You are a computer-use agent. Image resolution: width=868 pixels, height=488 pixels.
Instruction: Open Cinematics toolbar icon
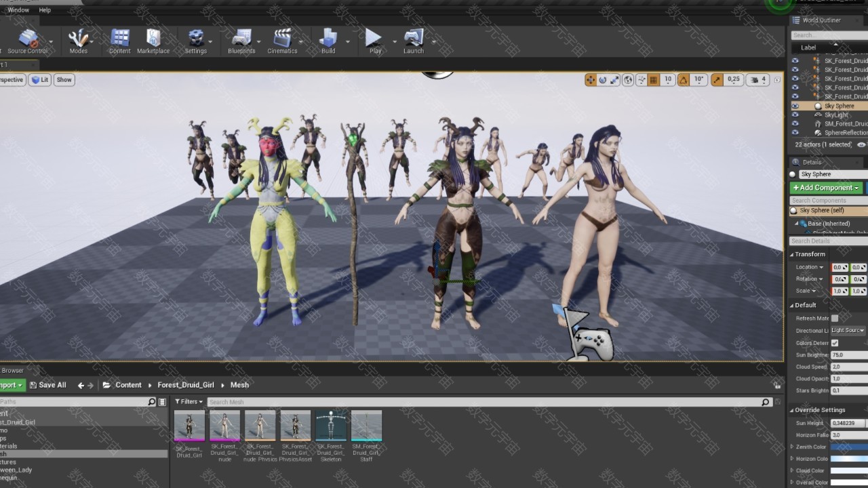pyautogui.click(x=282, y=41)
